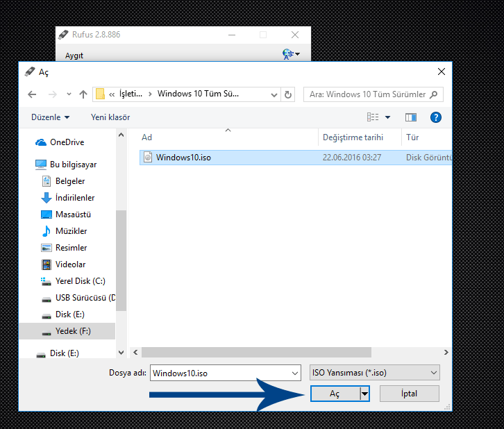Image resolution: width=504 pixels, height=429 pixels.
Task: Click the Back arrow navigation button
Action: click(x=32, y=94)
